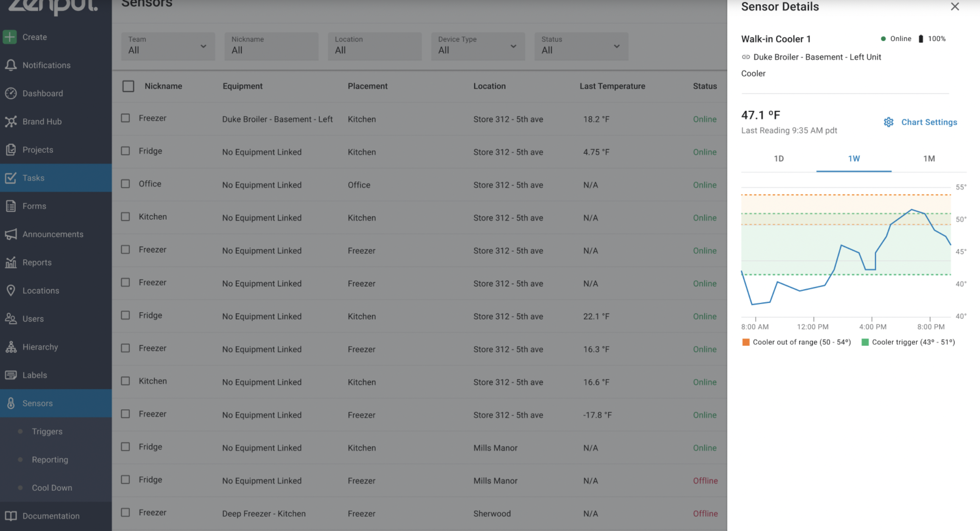Click the Users people icon

pos(11,319)
